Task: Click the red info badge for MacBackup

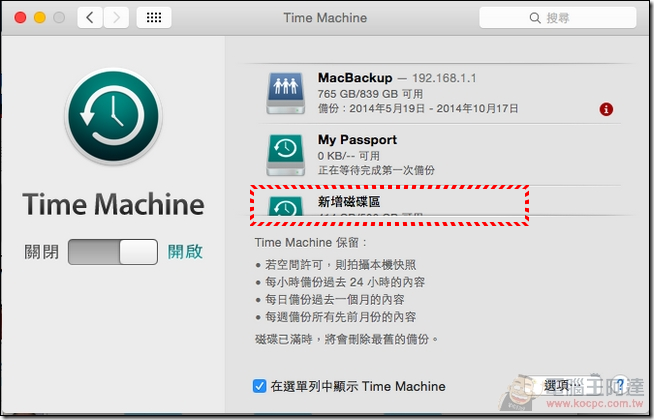Action: point(606,109)
